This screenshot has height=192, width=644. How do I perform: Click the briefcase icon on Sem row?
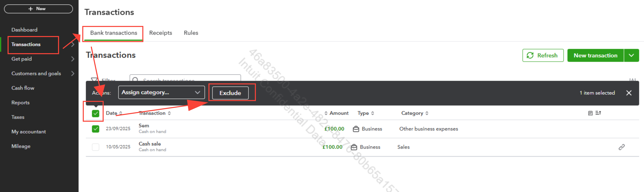pyautogui.click(x=356, y=129)
